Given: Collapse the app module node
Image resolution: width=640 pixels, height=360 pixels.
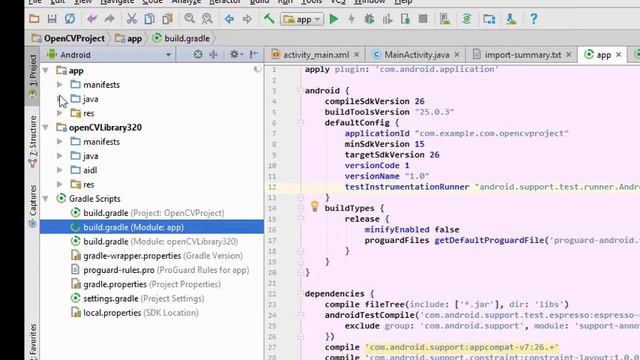Looking at the screenshot, I should pyautogui.click(x=46, y=70).
